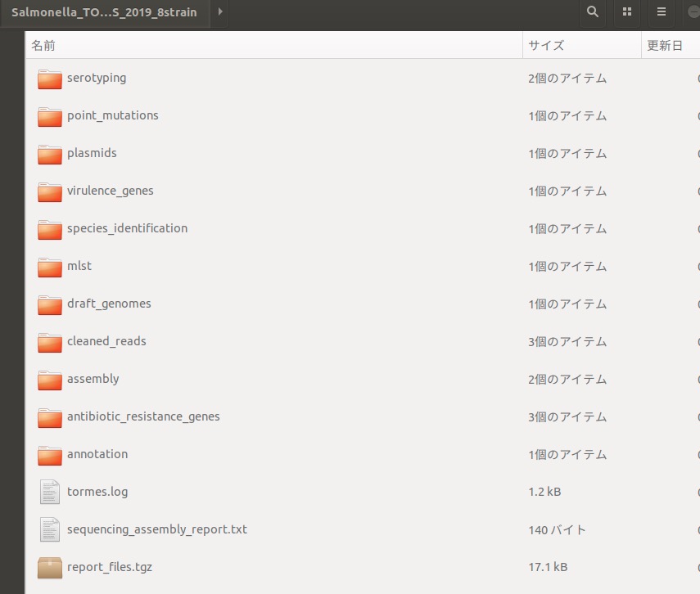Select the annotation folder name
Viewport: 700px width, 594px height.
pyautogui.click(x=97, y=454)
